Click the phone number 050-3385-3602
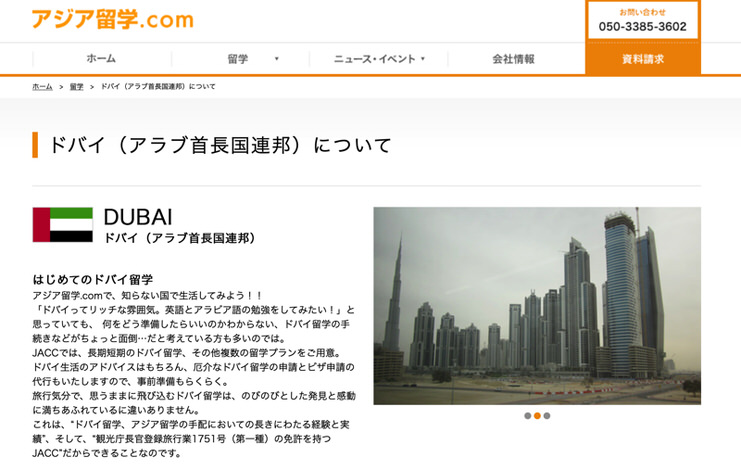 pos(642,27)
